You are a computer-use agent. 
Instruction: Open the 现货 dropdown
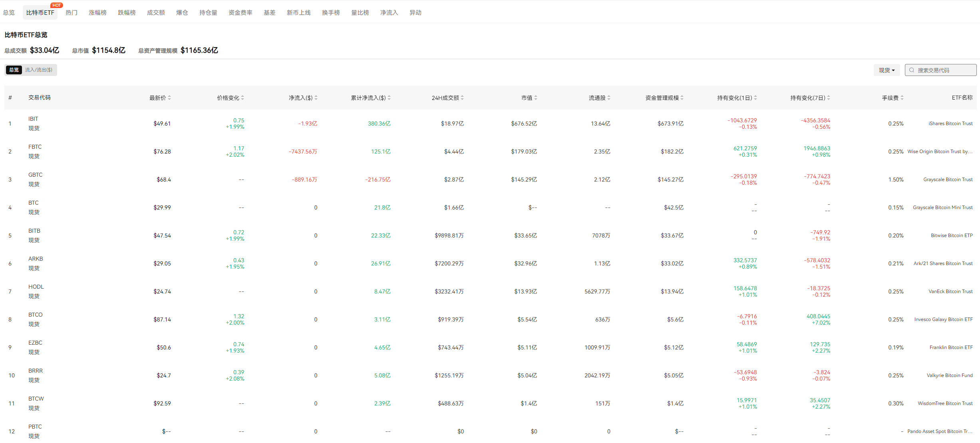point(887,70)
